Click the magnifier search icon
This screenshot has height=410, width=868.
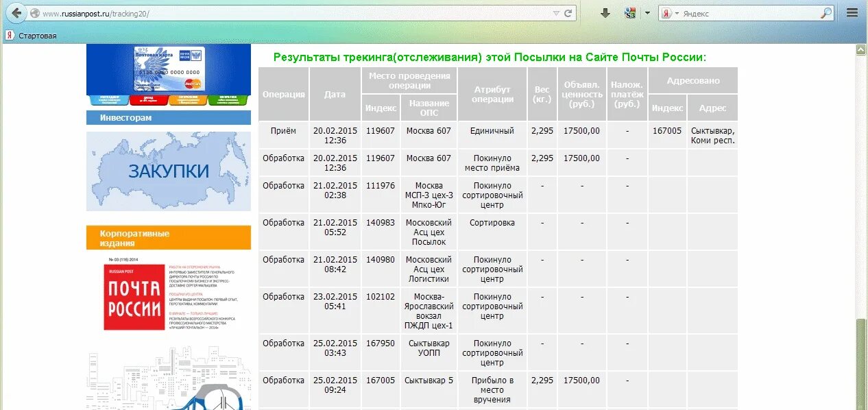(x=826, y=13)
